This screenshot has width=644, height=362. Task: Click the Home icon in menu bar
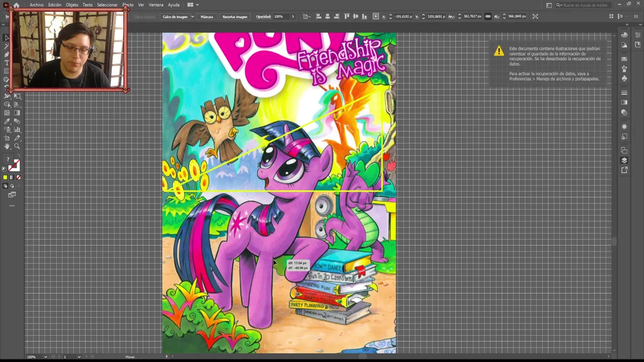[x=16, y=5]
